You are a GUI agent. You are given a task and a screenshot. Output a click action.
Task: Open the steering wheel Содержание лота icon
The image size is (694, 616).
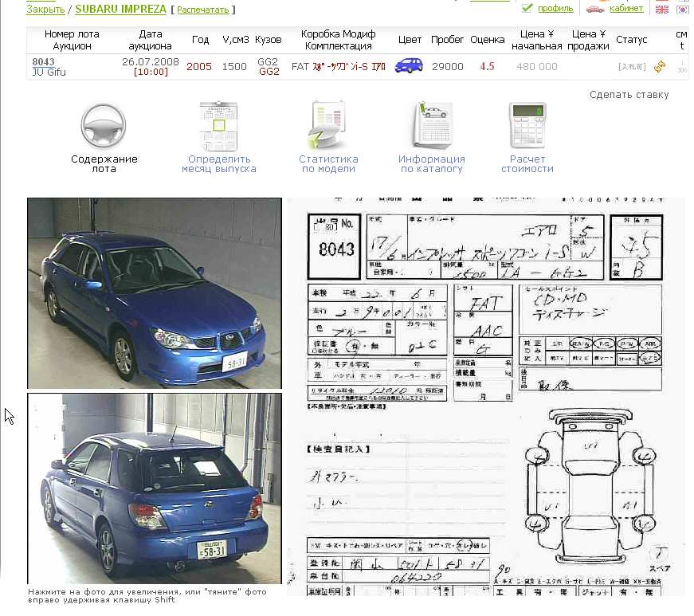pos(104,126)
